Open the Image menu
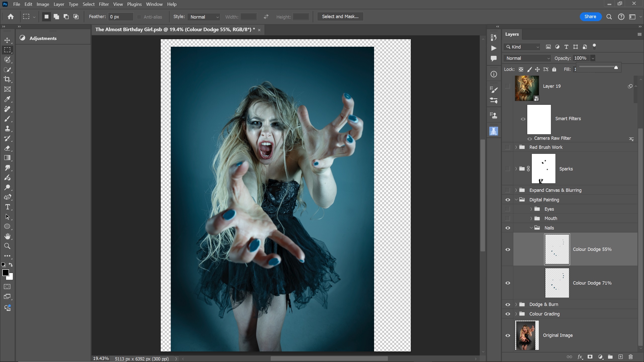 (43, 4)
